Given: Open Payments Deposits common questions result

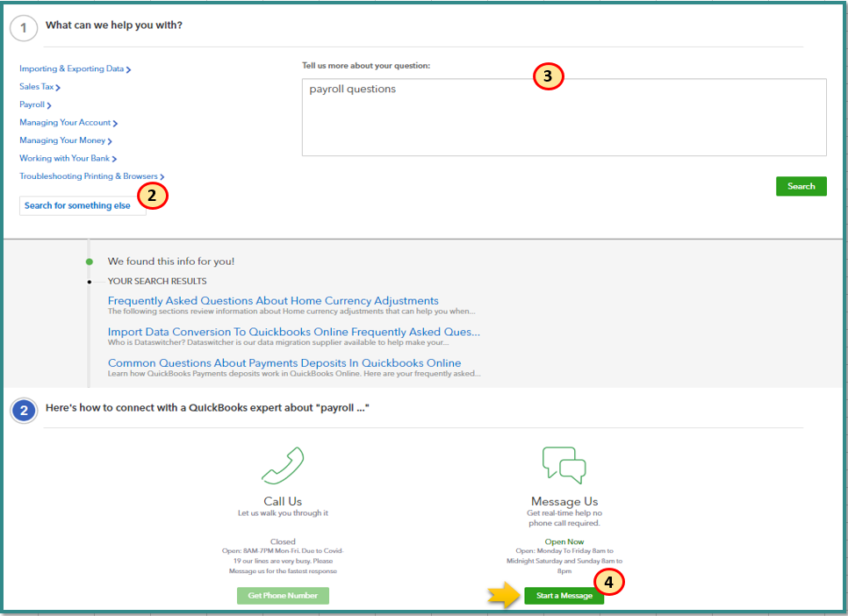Looking at the screenshot, I should (x=284, y=363).
